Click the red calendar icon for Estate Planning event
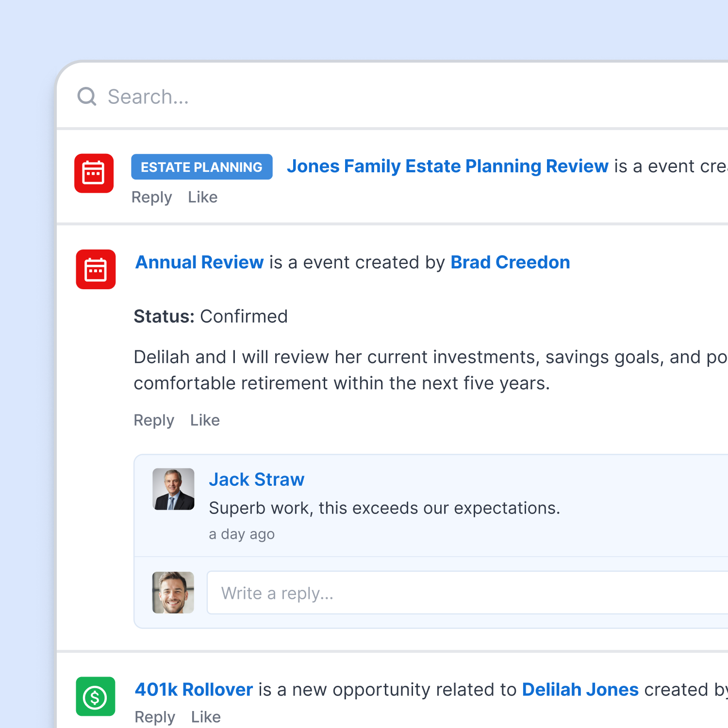The height and width of the screenshot is (728, 728). click(94, 173)
